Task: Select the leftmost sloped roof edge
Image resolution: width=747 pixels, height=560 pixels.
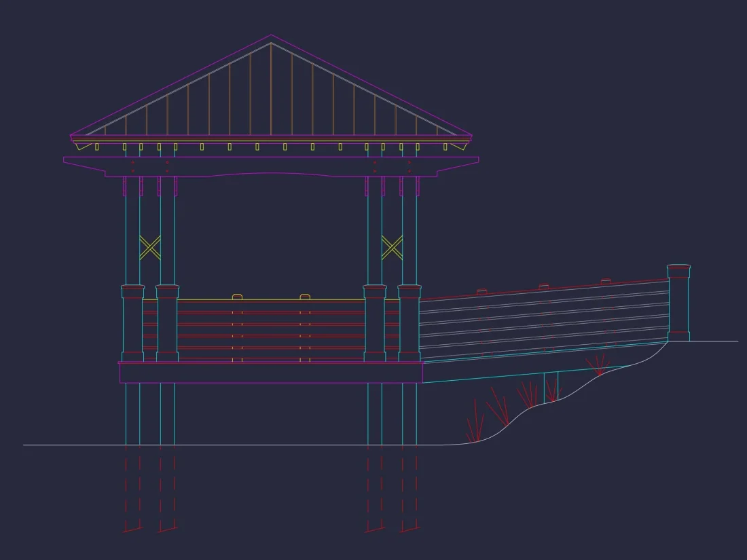Action: point(170,85)
